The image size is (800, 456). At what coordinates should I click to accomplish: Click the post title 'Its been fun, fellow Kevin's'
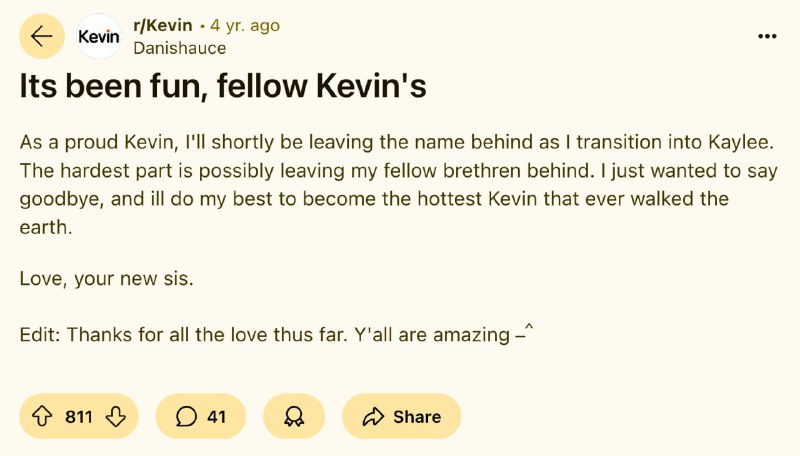[x=223, y=86]
